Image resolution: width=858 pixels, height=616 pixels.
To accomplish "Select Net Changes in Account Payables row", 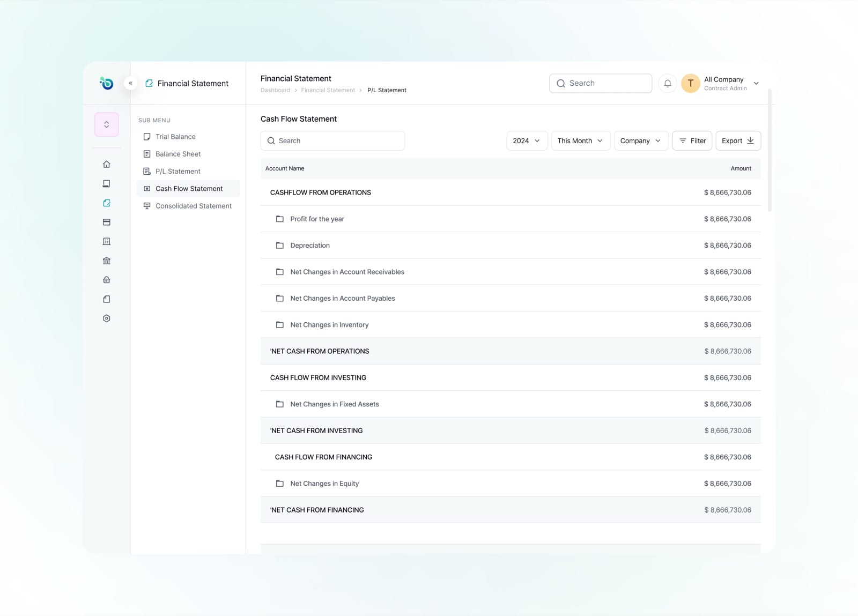I will tap(511, 298).
